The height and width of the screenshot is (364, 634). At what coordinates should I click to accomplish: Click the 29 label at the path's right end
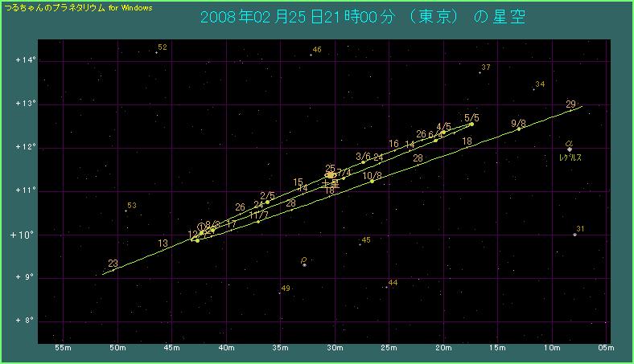(x=570, y=104)
